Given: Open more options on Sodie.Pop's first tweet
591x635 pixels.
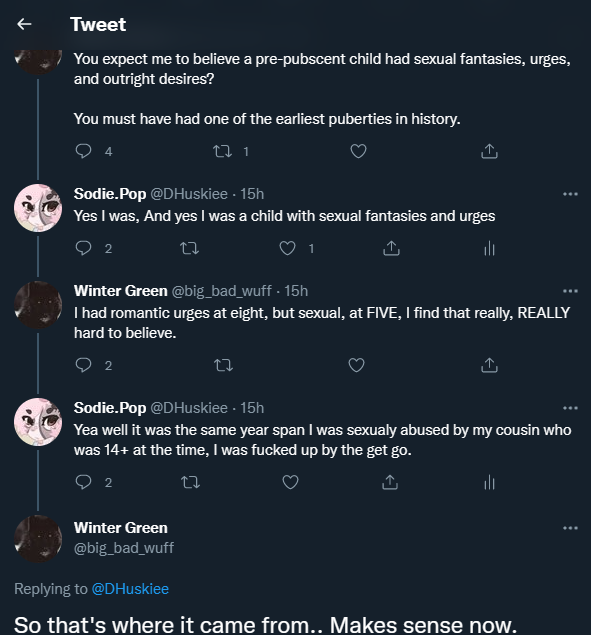Looking at the screenshot, I should tap(570, 194).
